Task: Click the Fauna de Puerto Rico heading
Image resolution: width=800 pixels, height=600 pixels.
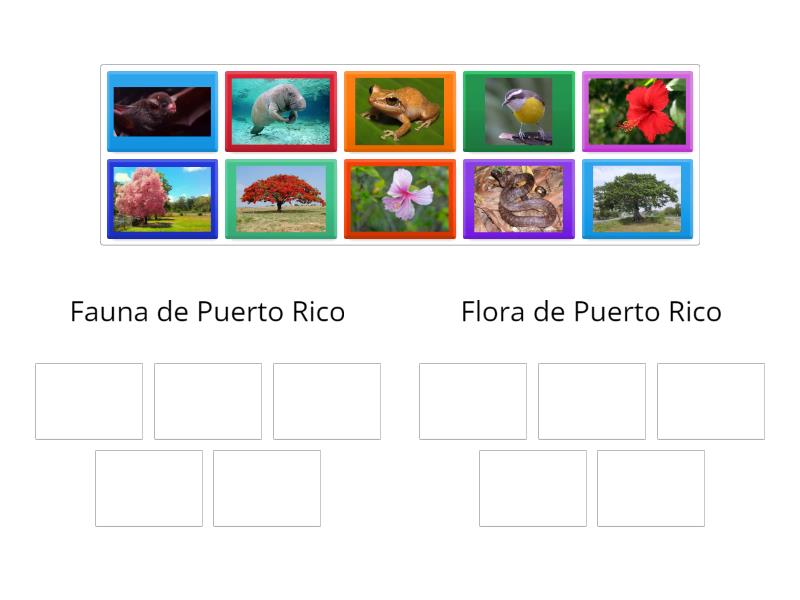Action: coord(207,311)
